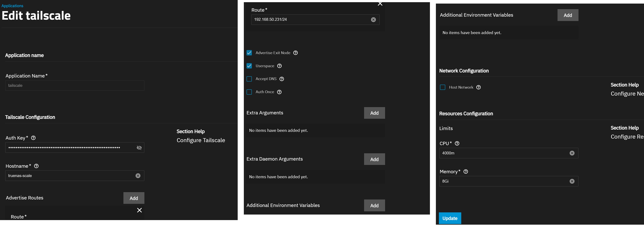Open help for Accept DNS option
The width and height of the screenshot is (644, 230).
coord(282,79)
